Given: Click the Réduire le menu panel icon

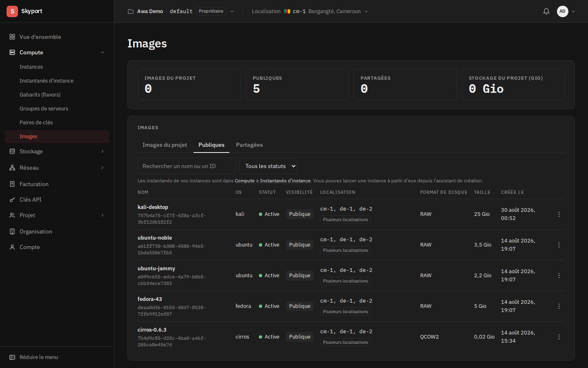Looking at the screenshot, I should point(12,357).
